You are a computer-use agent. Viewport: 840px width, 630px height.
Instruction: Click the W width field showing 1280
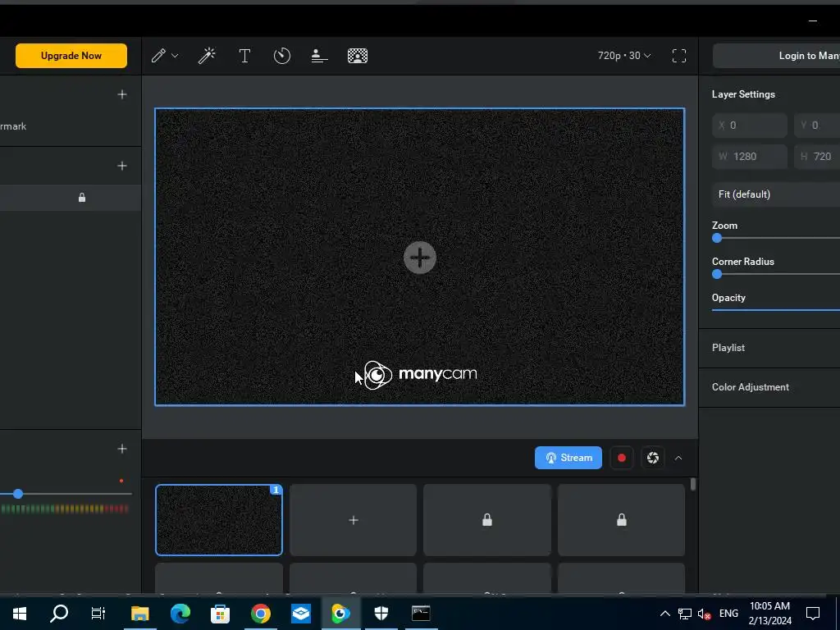pyautogui.click(x=750, y=157)
